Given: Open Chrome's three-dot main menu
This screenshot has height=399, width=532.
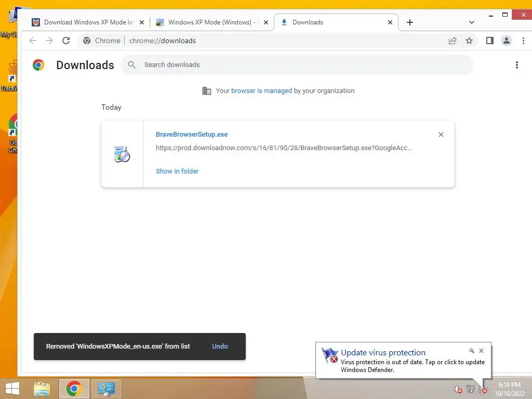Looking at the screenshot, I should pyautogui.click(x=523, y=41).
